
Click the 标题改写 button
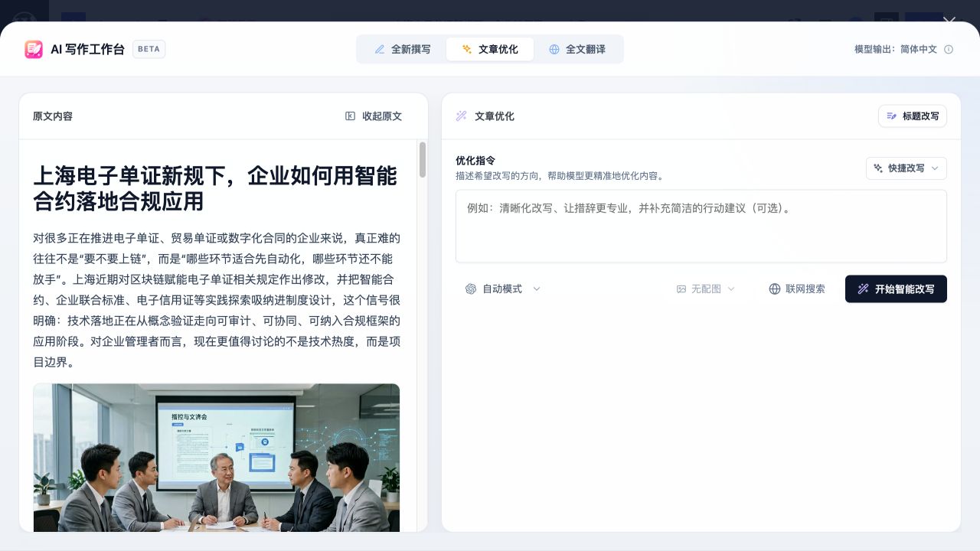[x=913, y=116]
